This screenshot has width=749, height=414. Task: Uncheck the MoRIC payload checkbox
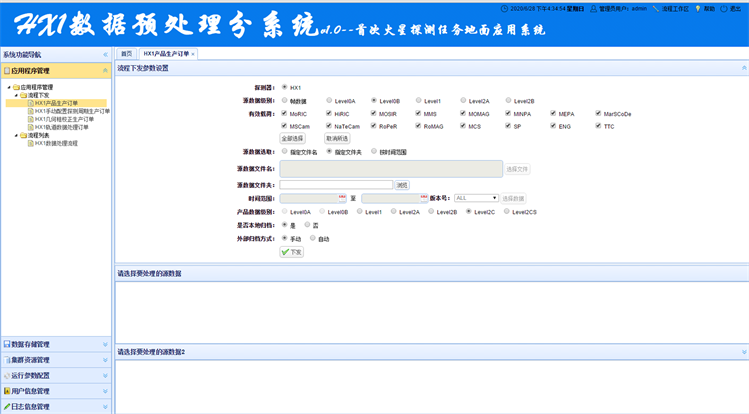tap(285, 114)
